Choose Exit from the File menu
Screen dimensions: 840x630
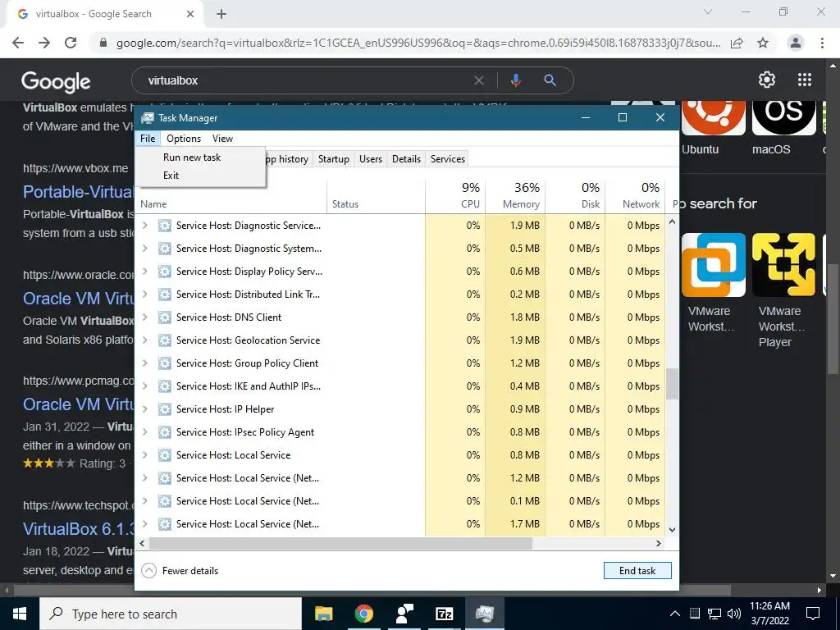coord(171,176)
